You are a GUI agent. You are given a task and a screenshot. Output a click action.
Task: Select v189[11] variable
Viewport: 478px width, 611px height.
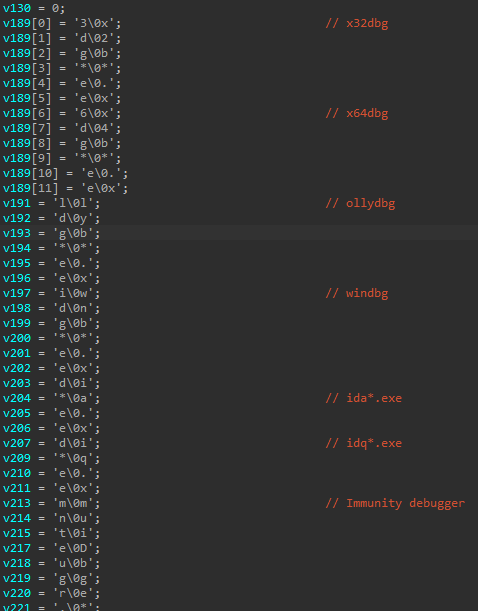pos(31,189)
